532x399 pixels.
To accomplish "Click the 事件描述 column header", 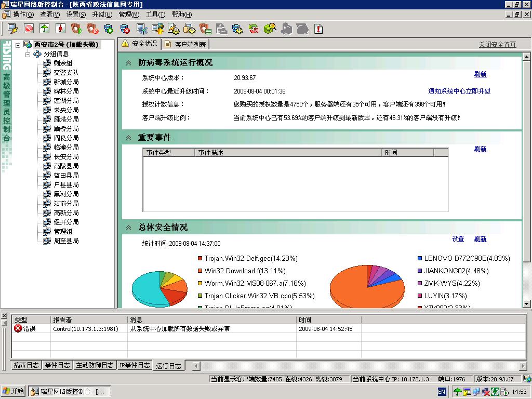I will [x=288, y=153].
